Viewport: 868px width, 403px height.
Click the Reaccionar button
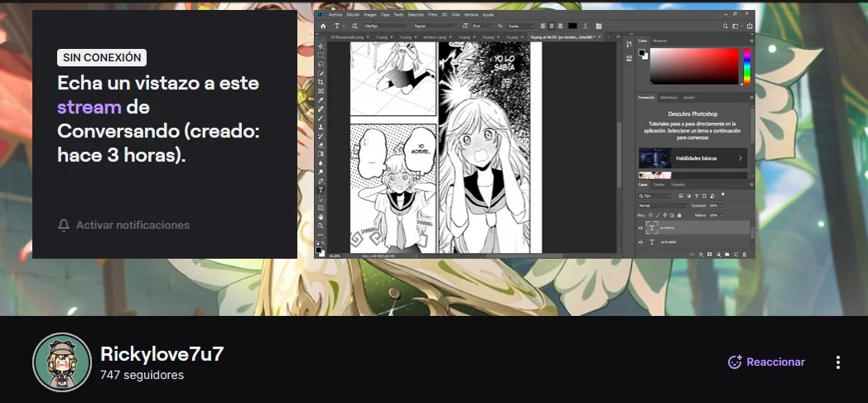point(766,362)
